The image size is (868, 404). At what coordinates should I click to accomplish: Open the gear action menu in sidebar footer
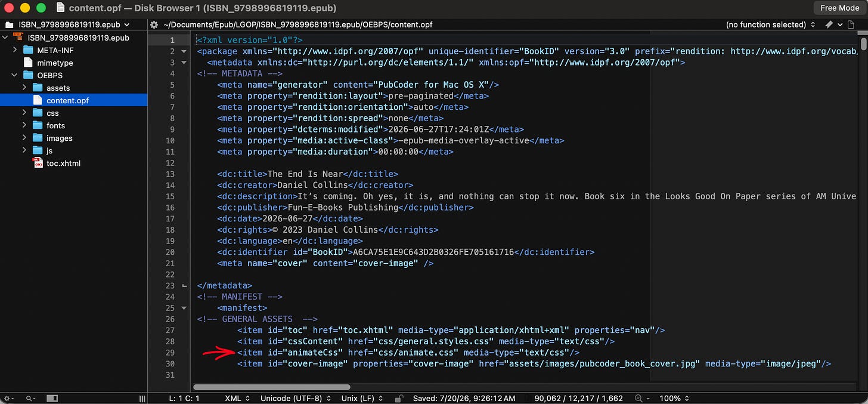point(8,398)
